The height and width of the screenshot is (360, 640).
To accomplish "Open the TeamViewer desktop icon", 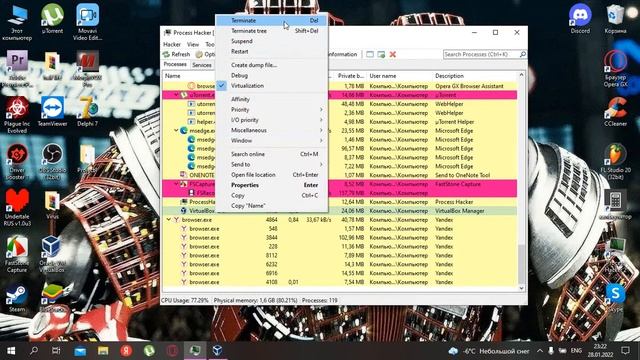I will 52,111.
